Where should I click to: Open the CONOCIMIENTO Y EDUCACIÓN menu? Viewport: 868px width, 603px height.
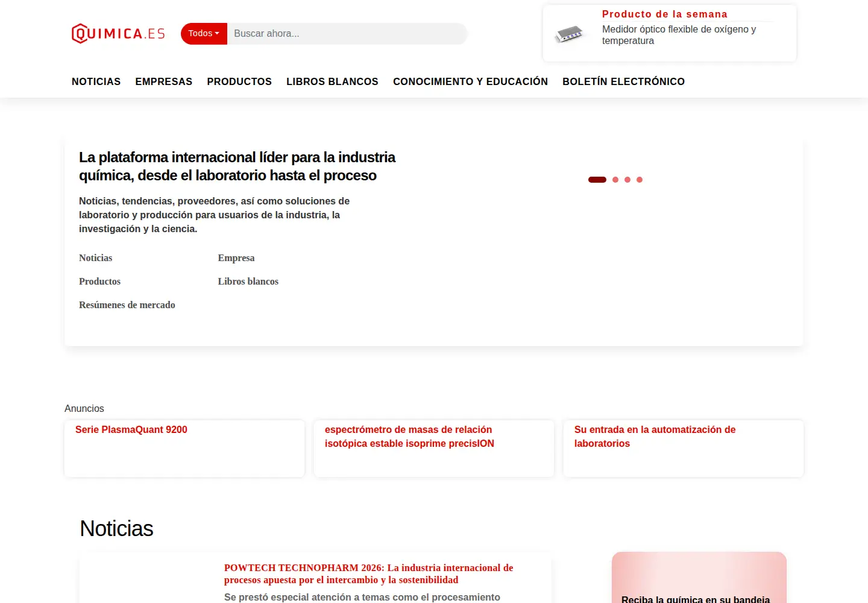pos(470,81)
